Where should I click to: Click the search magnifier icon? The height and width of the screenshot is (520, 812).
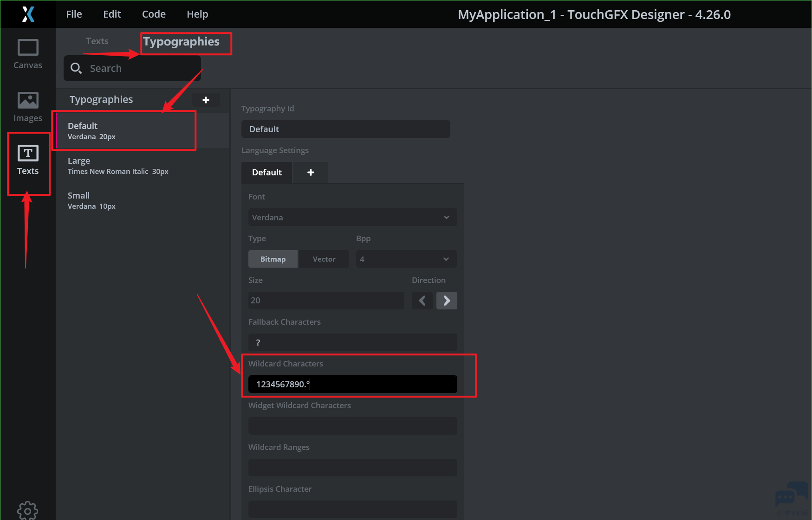click(x=76, y=69)
